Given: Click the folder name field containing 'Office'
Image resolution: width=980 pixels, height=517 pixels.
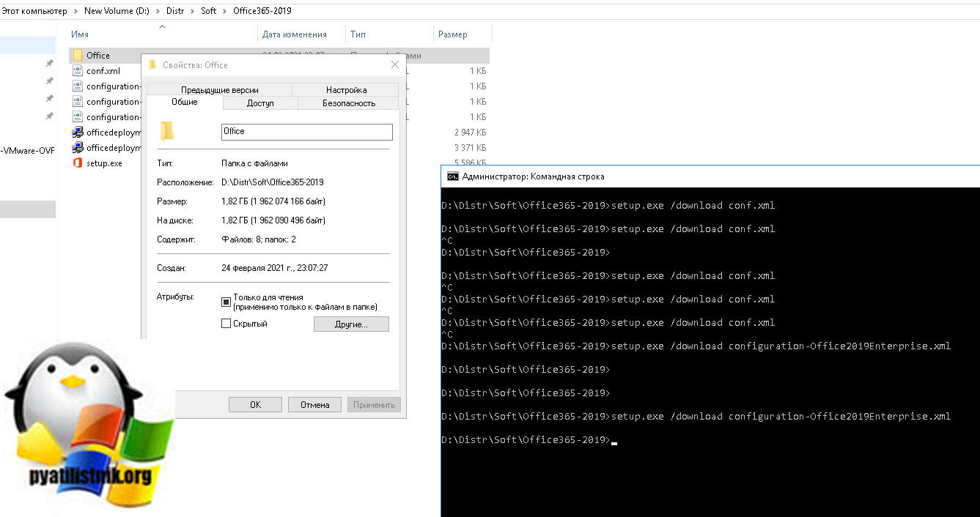Looking at the screenshot, I should (306, 132).
